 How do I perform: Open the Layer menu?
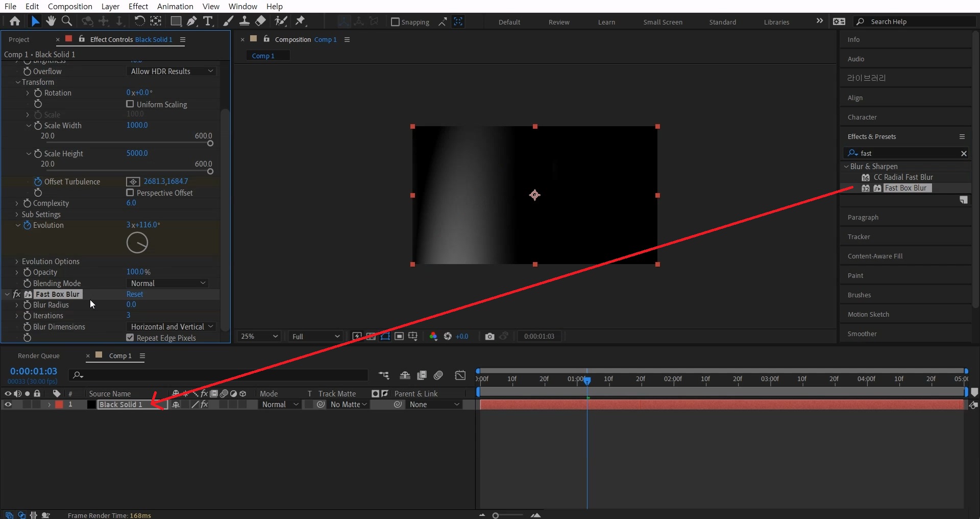click(110, 6)
